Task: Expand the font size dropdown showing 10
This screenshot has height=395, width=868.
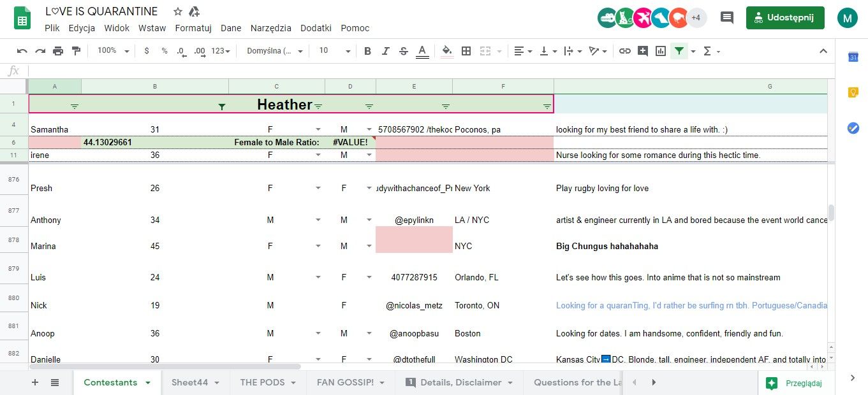Action: [348, 51]
